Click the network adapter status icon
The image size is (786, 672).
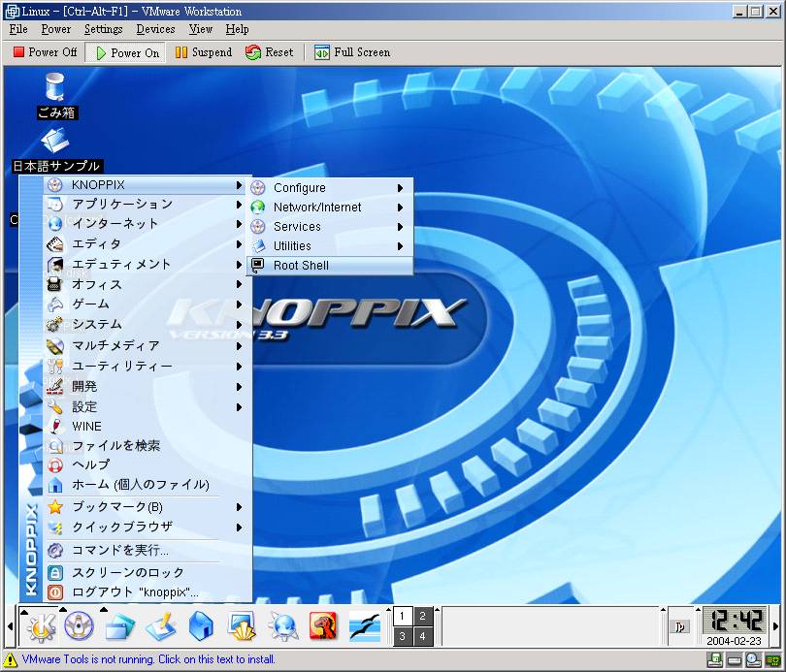(x=772, y=660)
